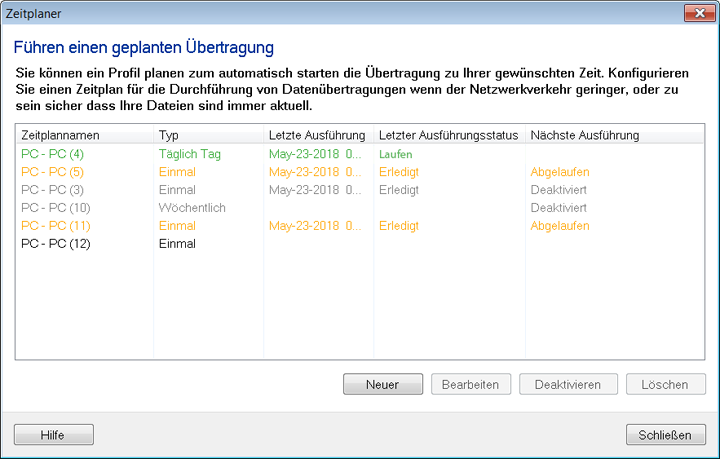Select schedule PC - PC (4)

[x=52, y=154]
